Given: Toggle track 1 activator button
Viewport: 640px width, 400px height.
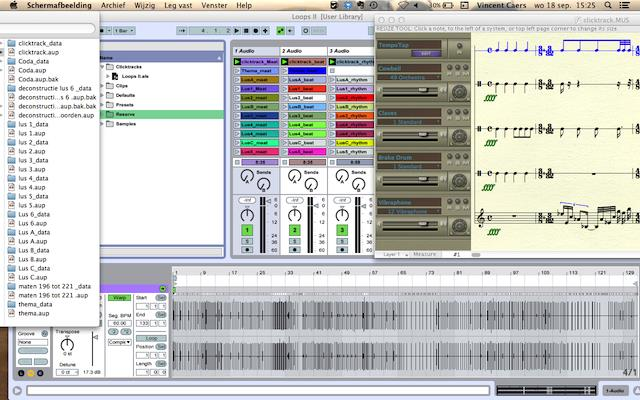Looking at the screenshot, I should pyautogui.click(x=246, y=231).
